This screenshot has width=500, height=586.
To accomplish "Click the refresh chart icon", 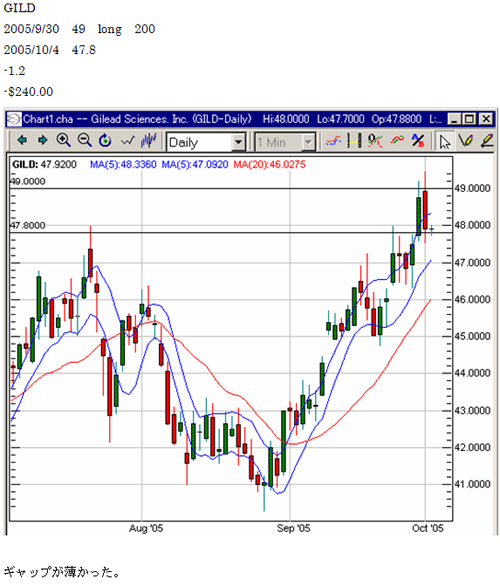I will click(x=105, y=141).
